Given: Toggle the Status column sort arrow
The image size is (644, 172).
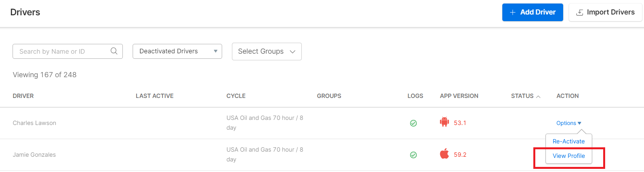Looking at the screenshot, I should click(x=538, y=96).
